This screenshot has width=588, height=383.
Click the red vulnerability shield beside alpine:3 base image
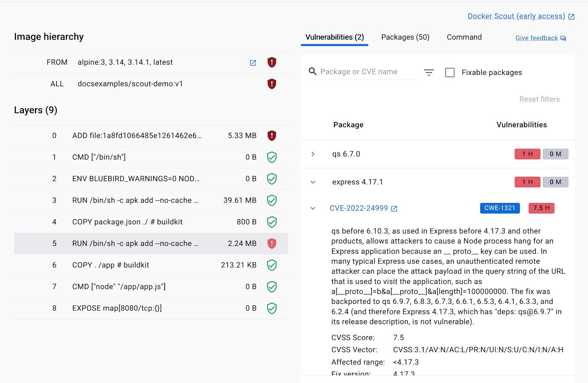click(272, 62)
